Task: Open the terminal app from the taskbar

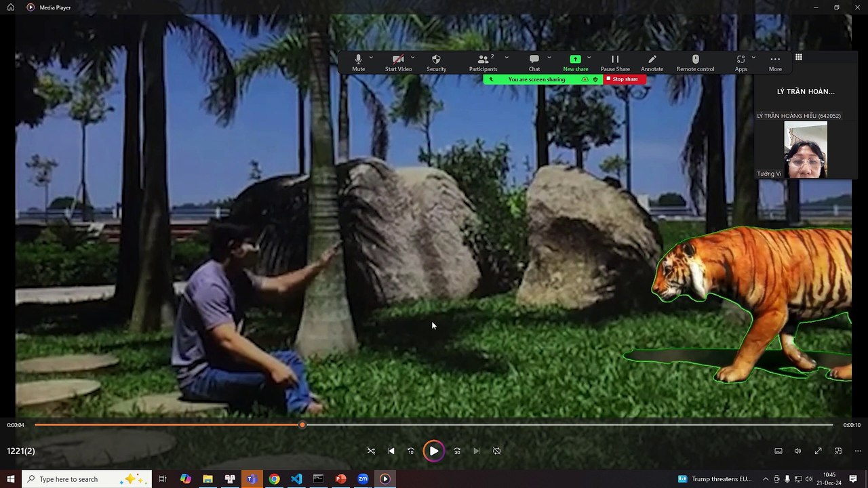Action: click(318, 479)
